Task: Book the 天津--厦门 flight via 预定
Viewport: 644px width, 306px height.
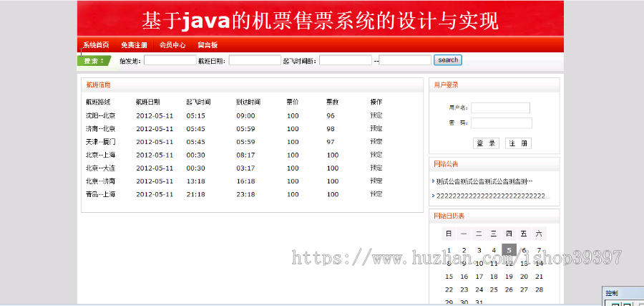Action: tap(376, 141)
